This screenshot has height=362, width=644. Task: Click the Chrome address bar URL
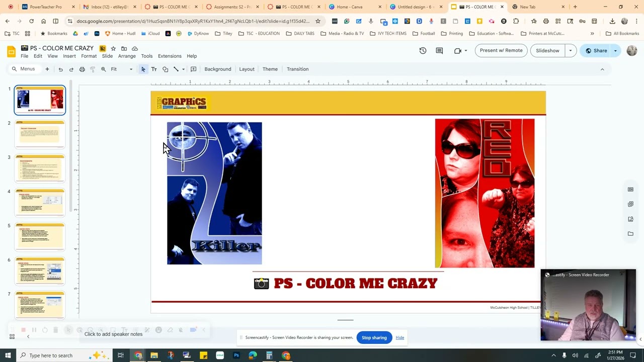click(x=193, y=21)
